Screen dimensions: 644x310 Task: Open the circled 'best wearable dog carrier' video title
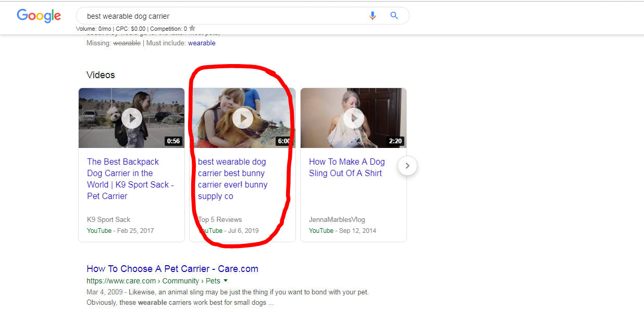233,179
